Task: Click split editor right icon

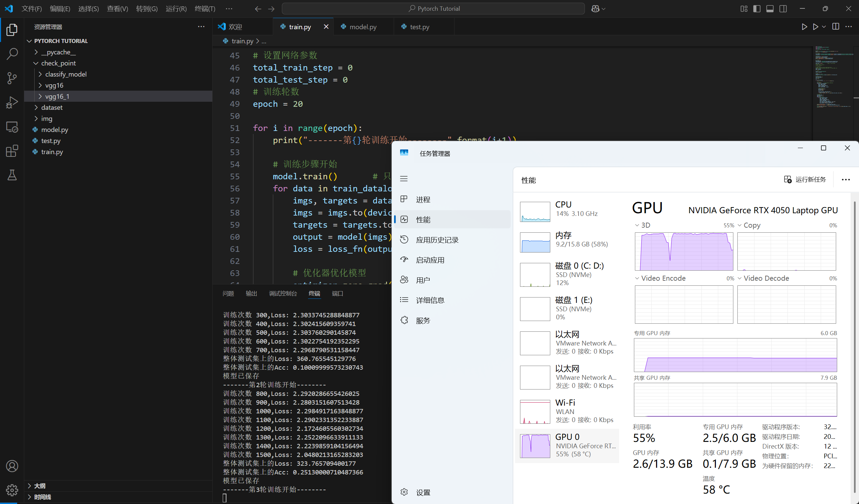Action: click(835, 27)
